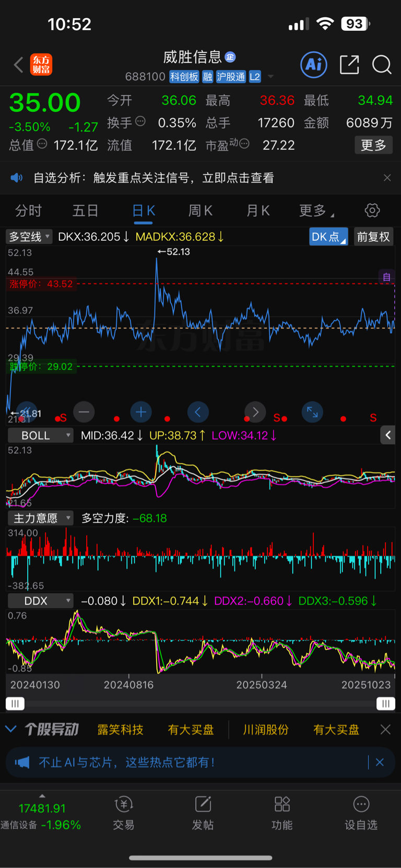
Task: Go back using the left chevron
Action: tap(19, 65)
